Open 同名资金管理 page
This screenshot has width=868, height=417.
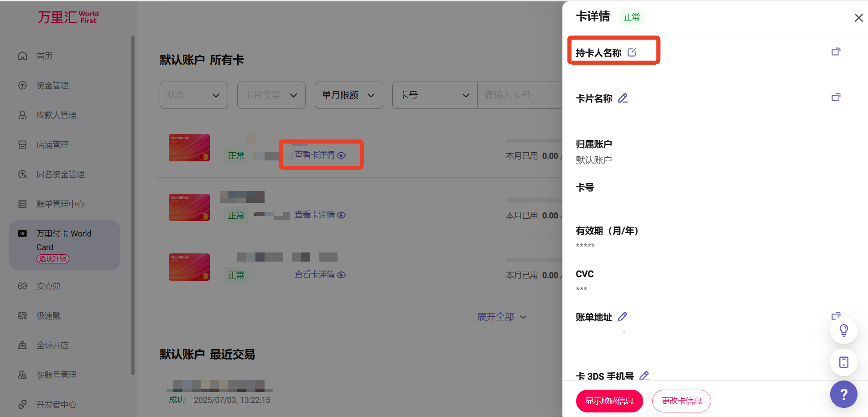coord(61,175)
